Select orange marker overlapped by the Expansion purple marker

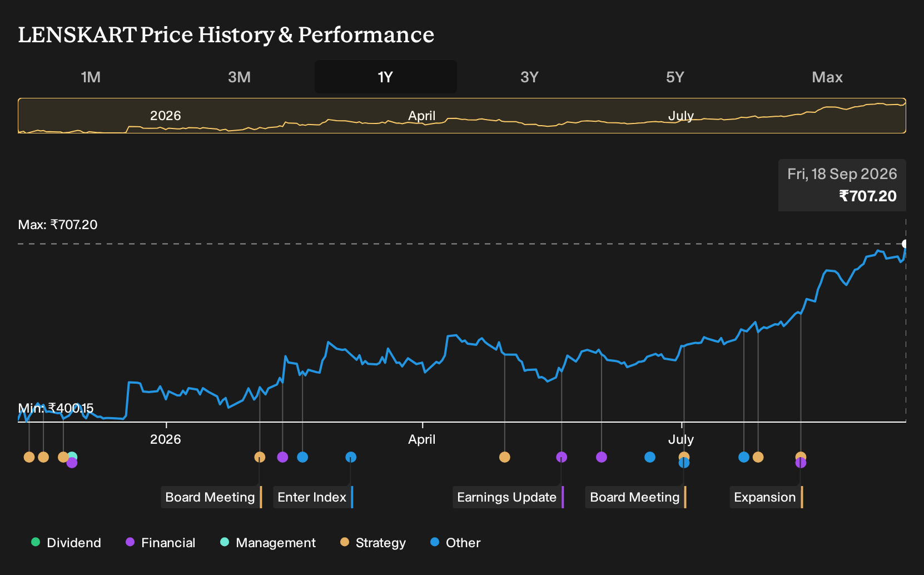pos(801,455)
